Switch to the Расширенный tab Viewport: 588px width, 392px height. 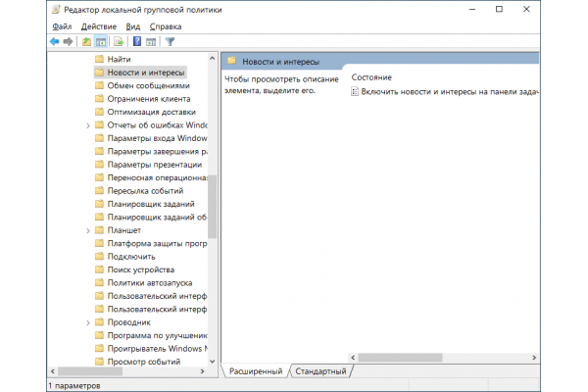click(256, 371)
